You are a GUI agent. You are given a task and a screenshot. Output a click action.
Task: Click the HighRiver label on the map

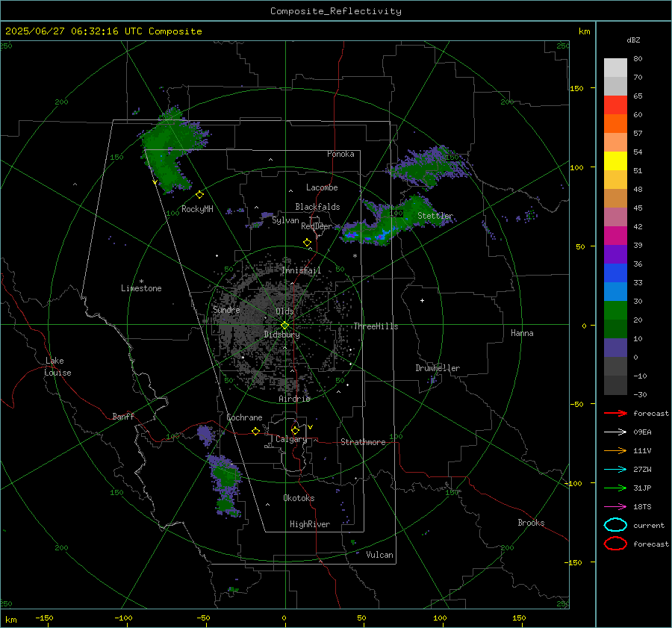309,524
